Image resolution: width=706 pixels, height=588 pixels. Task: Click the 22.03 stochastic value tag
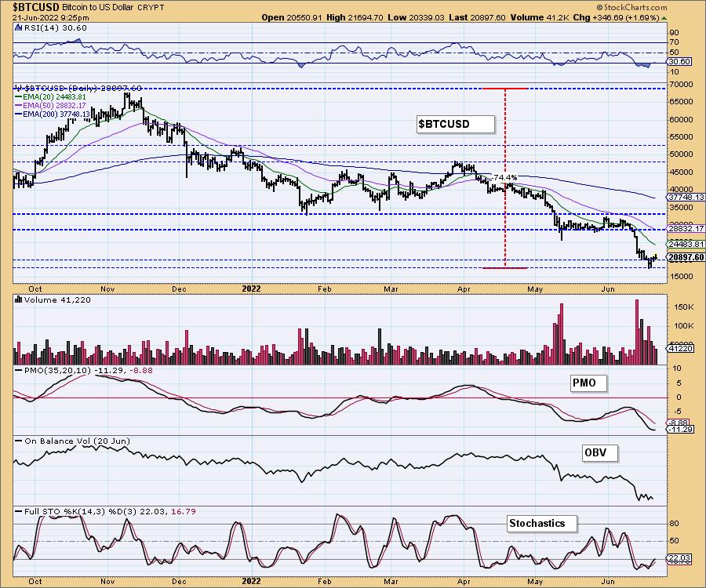(679, 557)
